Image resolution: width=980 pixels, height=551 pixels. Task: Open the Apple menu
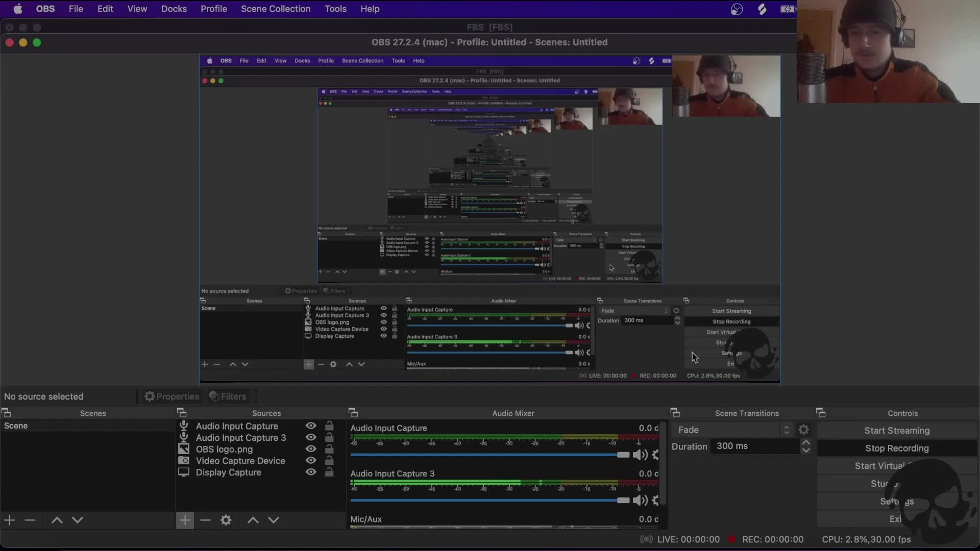[x=18, y=9]
